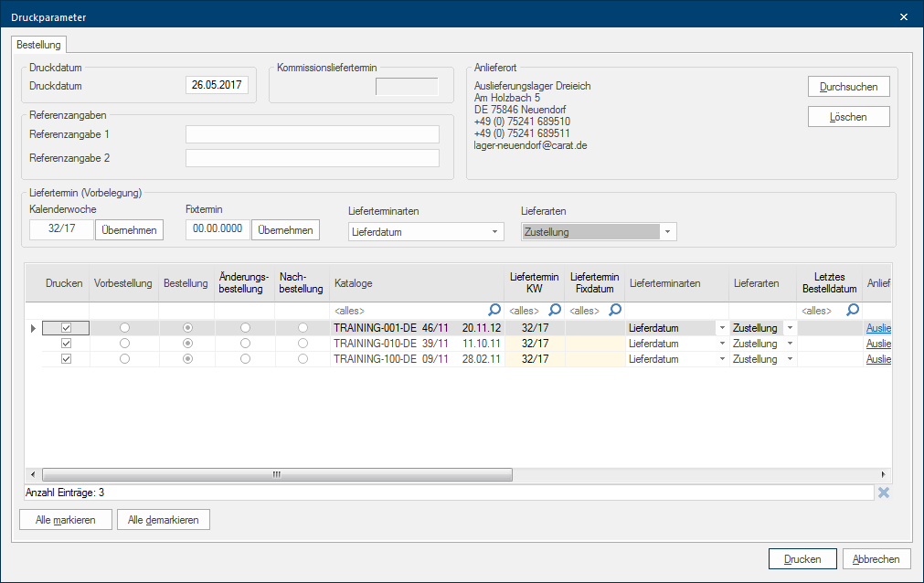Viewport: 924px width, 583px height.
Task: Switch to the Bestellung tab
Action: click(38, 44)
